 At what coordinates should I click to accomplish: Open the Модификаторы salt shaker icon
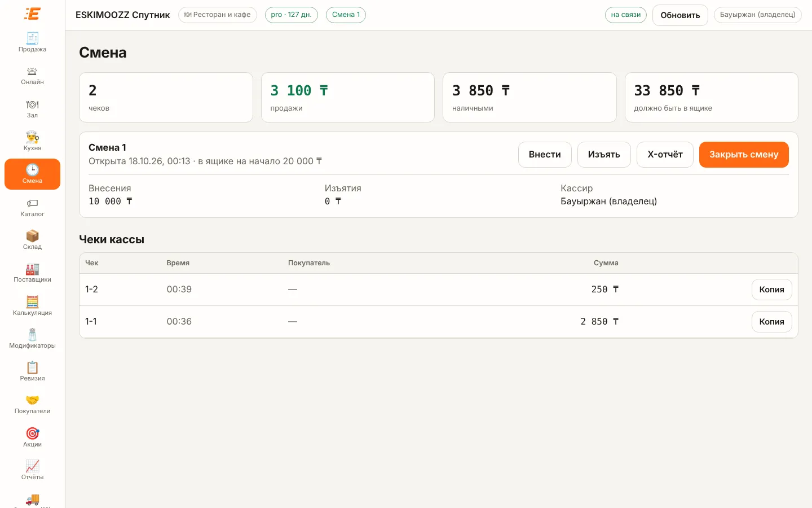tap(32, 335)
